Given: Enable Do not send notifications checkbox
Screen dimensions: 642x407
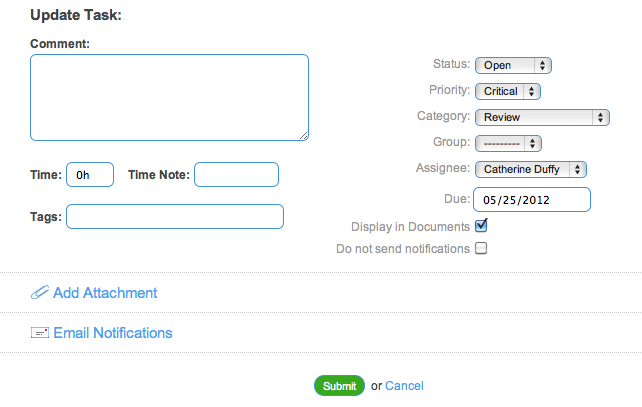Looking at the screenshot, I should [x=481, y=248].
